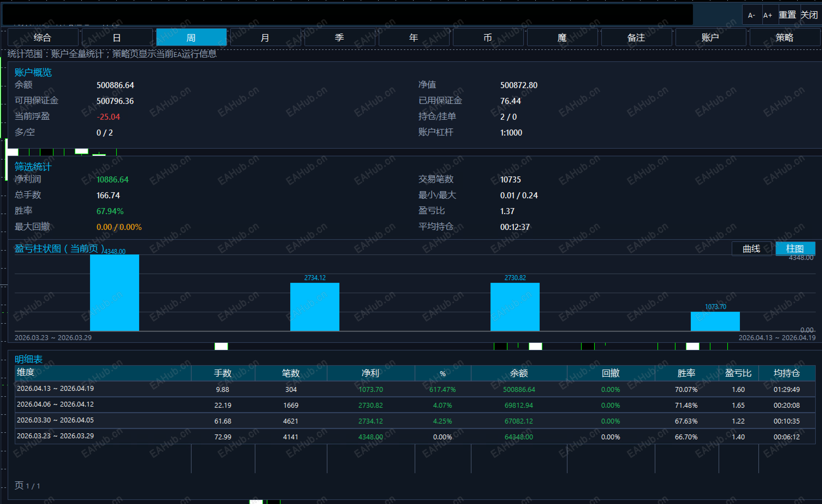Switch to the 备注 notes tab
Screen dimensions: 822x504
coord(636,37)
